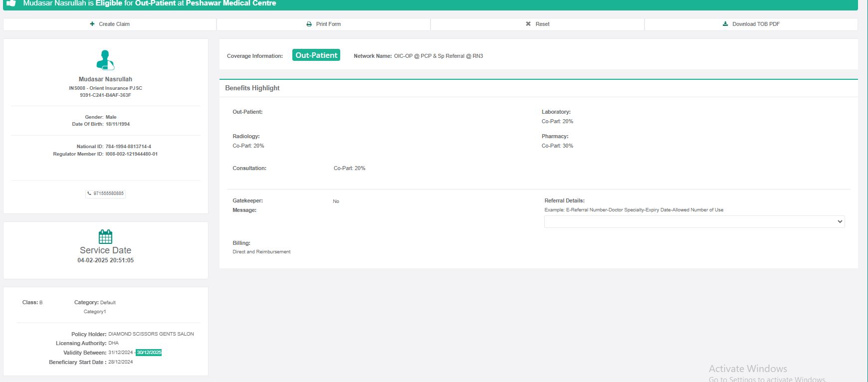Open the Referral Details dropdown
868x382 pixels.
pyautogui.click(x=694, y=221)
